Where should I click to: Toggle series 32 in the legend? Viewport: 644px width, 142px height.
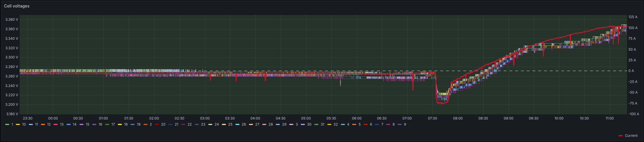coord(336,124)
